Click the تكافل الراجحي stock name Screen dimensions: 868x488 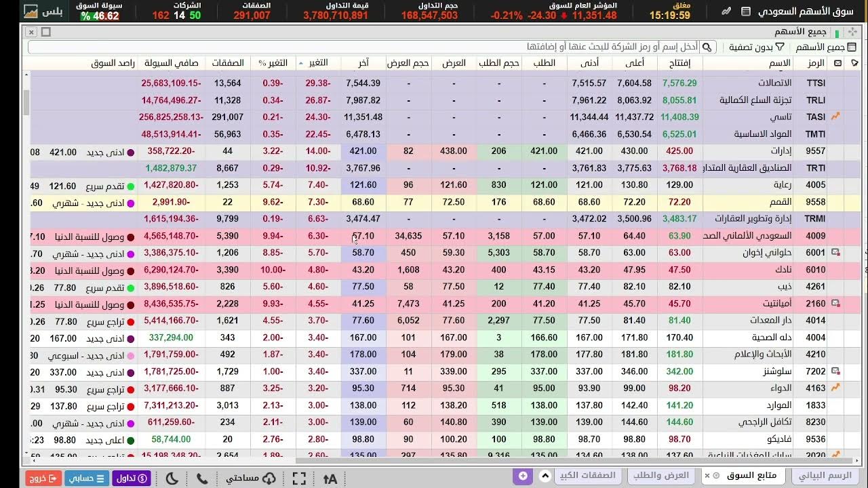(x=764, y=422)
